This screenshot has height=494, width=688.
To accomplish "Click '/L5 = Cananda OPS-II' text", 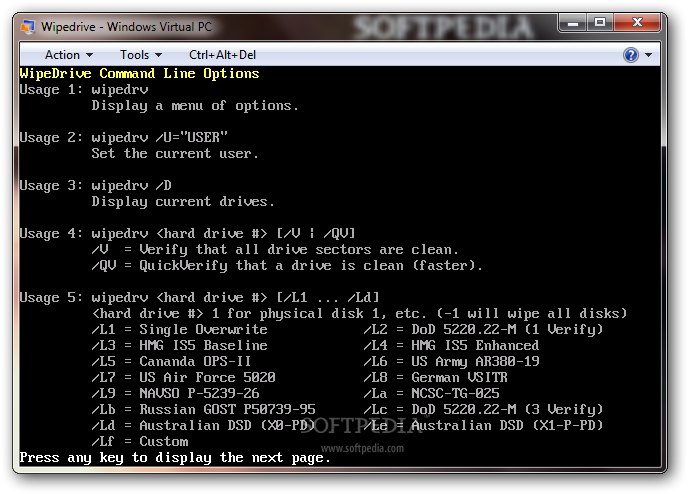I will tap(171, 362).
